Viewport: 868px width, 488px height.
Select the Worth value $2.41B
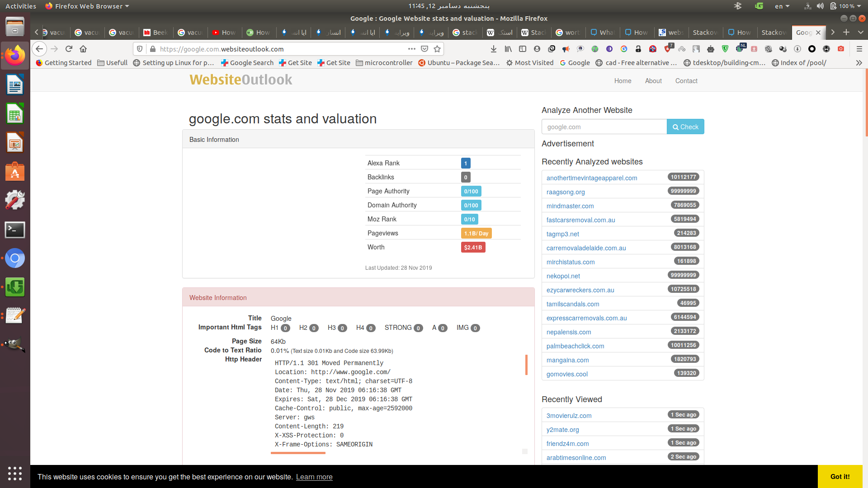point(473,247)
